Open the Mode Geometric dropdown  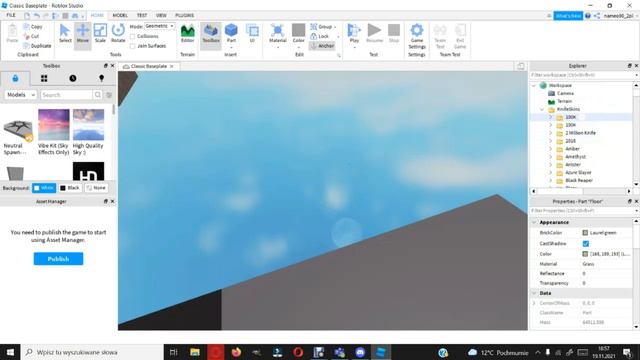[x=160, y=26]
